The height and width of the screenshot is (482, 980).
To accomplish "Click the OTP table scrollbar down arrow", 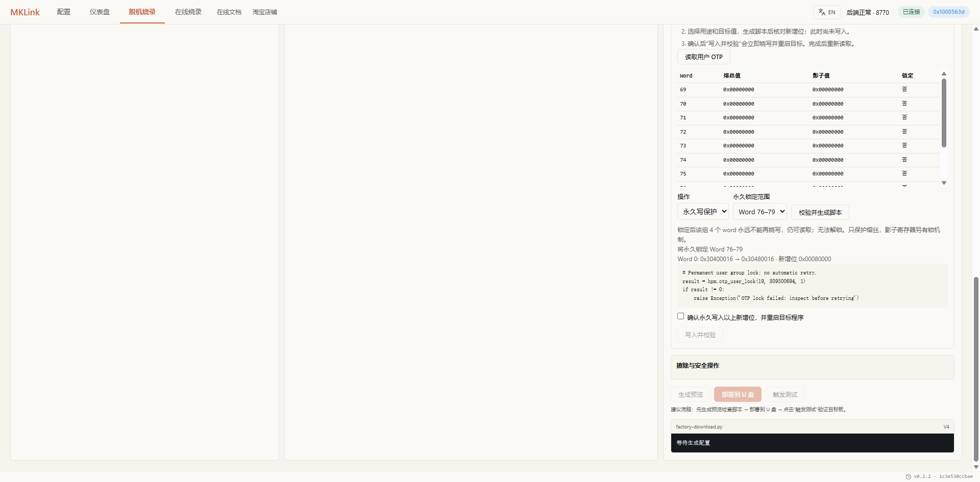I will click(944, 183).
